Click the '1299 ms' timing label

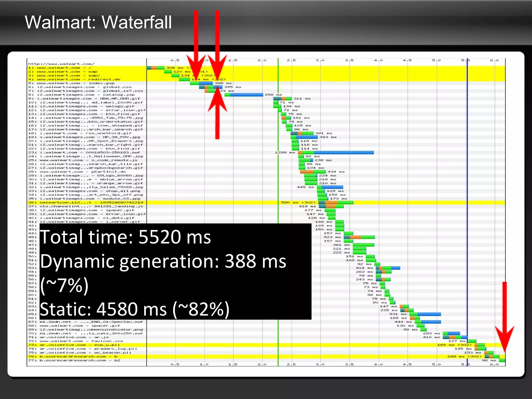point(285,152)
